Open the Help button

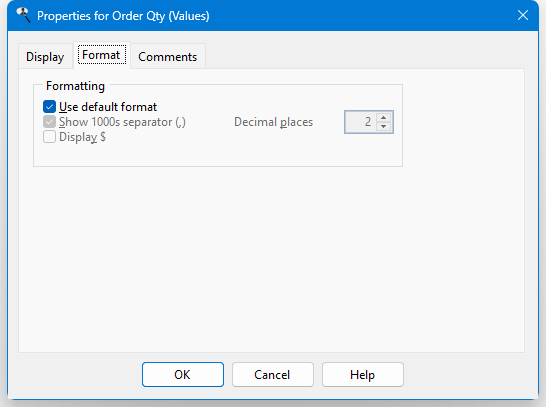(363, 375)
